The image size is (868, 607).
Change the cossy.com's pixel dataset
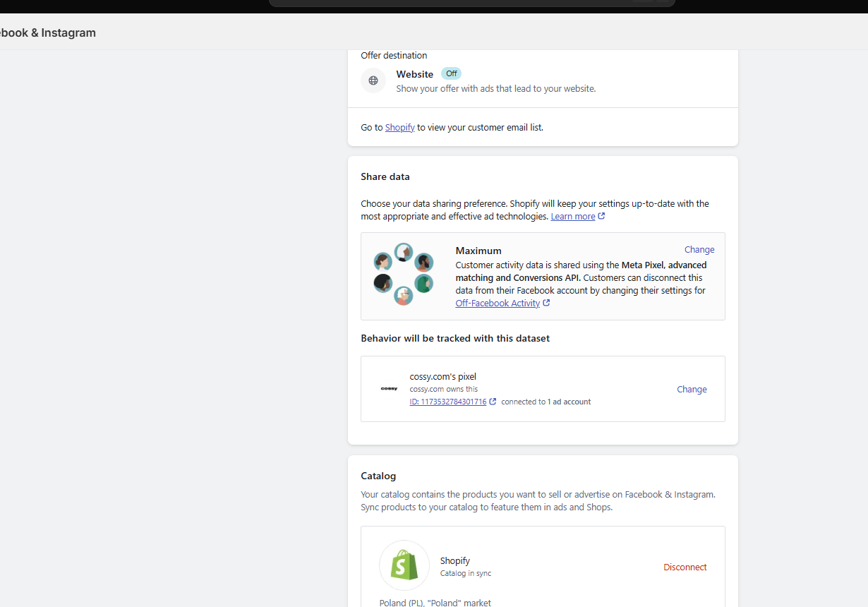(692, 390)
